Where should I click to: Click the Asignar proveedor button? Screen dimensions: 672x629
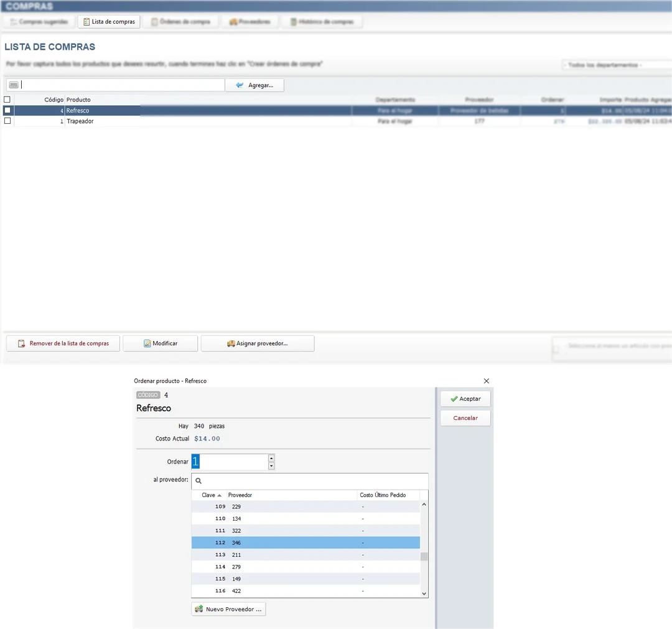(258, 343)
